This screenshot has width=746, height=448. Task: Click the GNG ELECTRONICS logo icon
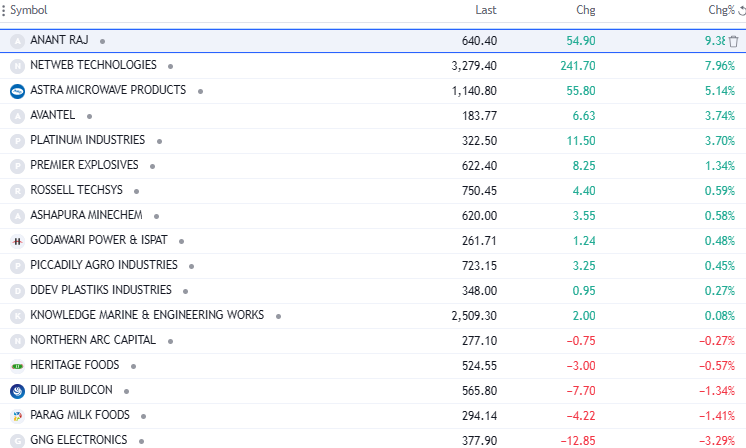pos(17,441)
